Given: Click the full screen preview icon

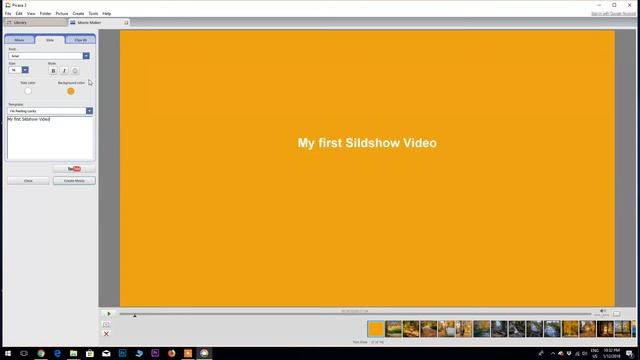Looking at the screenshot, I should (x=617, y=313).
